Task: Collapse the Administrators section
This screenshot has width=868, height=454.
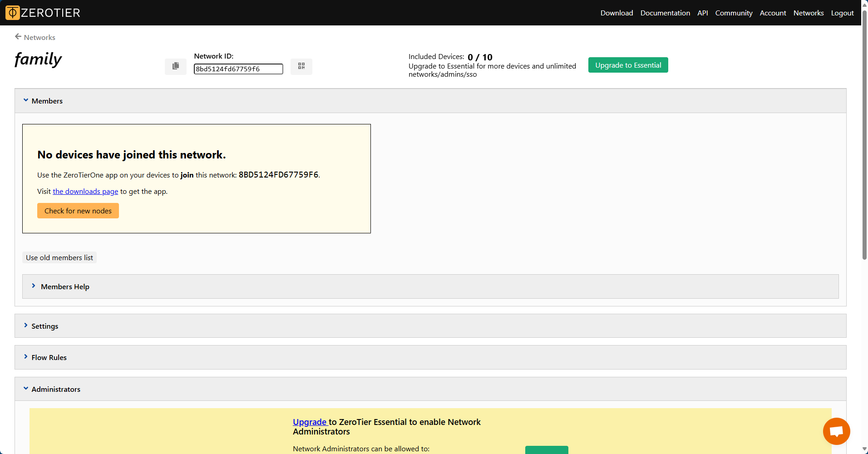Action: [x=430, y=389]
